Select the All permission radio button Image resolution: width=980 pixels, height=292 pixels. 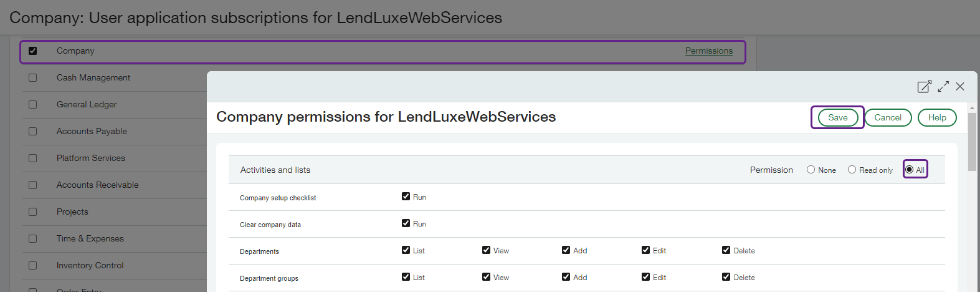910,170
